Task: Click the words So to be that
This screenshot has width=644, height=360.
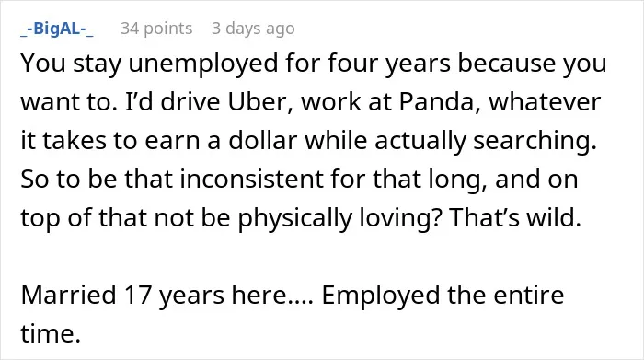Action: [97, 179]
